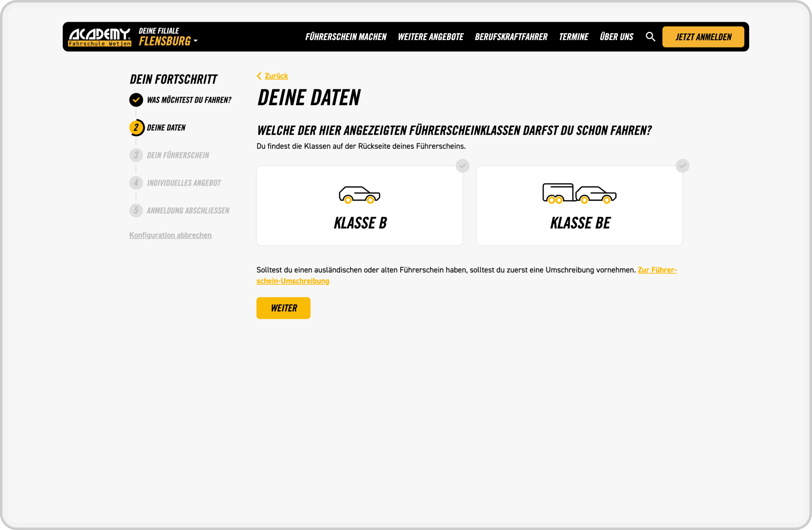Screen dimensions: 812x530
Task: Click the Jetzt anmelden button
Action: tap(703, 37)
